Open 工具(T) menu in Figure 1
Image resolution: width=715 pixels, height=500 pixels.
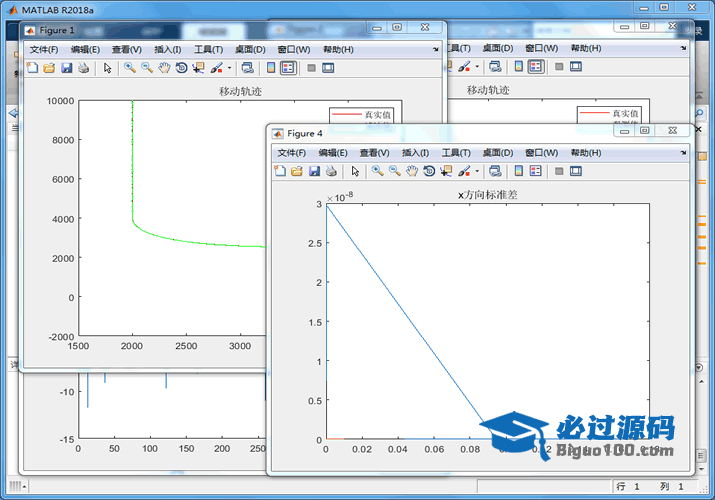208,49
